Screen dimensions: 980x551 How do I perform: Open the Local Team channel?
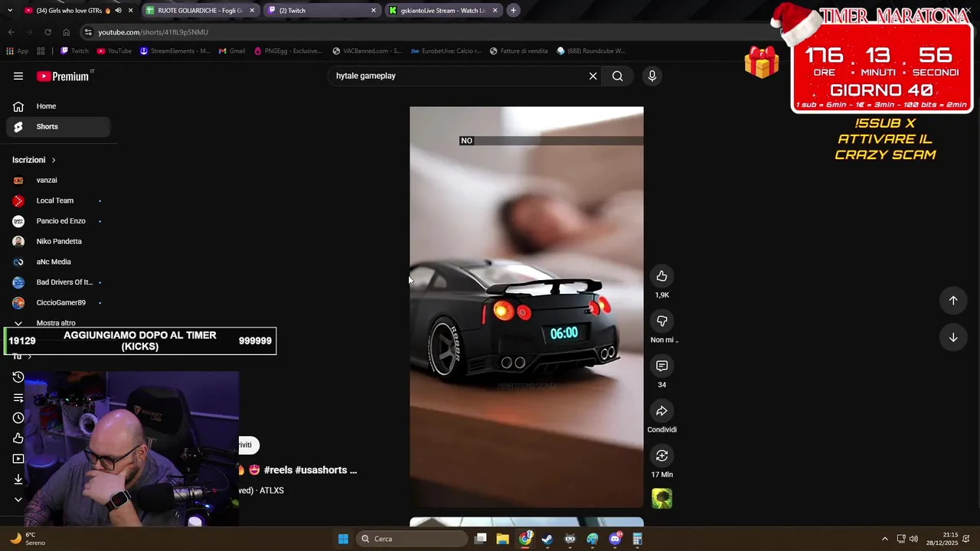click(x=58, y=201)
